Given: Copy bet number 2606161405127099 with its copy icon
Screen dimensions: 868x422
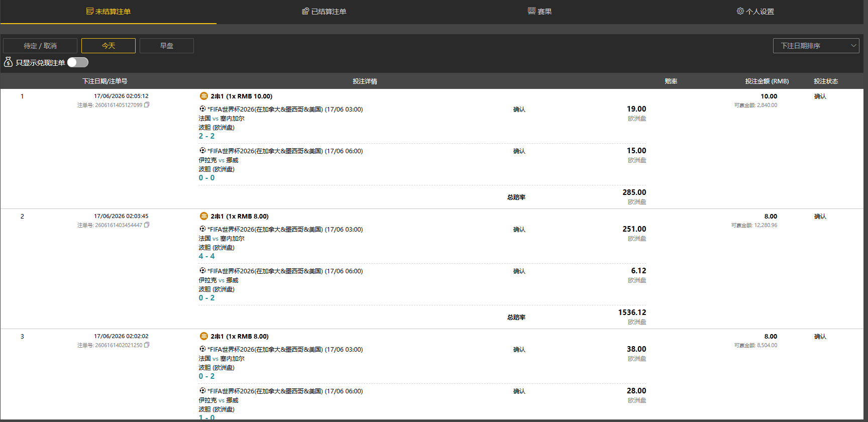Looking at the screenshot, I should click(147, 105).
